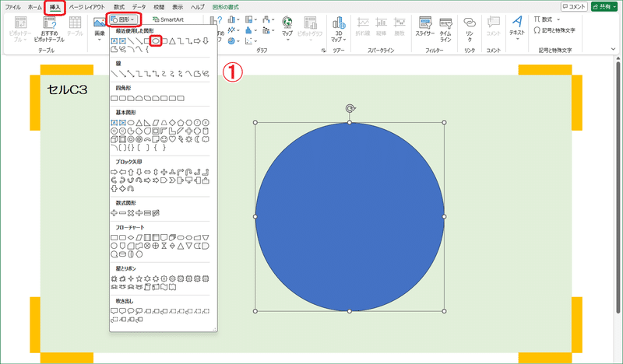Select the Cube basic shape
Viewport: 623px width, 364px height.
[114, 139]
